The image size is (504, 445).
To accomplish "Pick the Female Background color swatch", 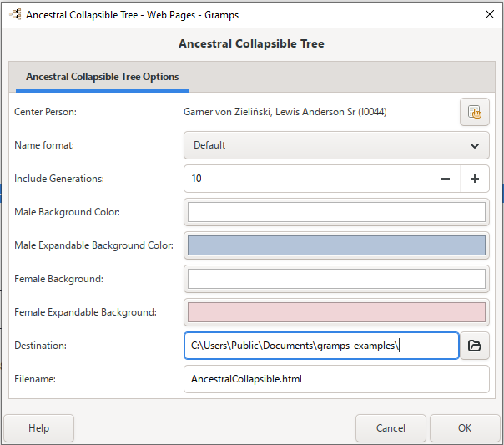I will click(x=336, y=279).
